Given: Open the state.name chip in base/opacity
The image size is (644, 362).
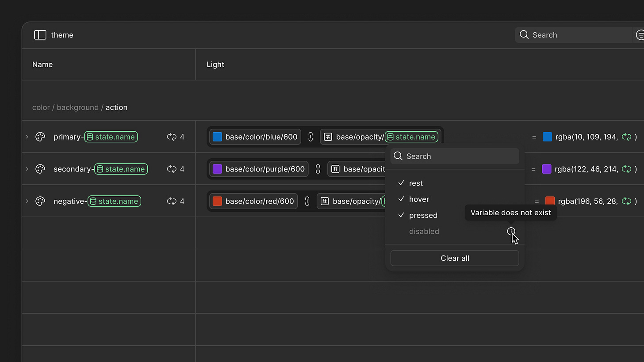Looking at the screenshot, I should 411,137.
